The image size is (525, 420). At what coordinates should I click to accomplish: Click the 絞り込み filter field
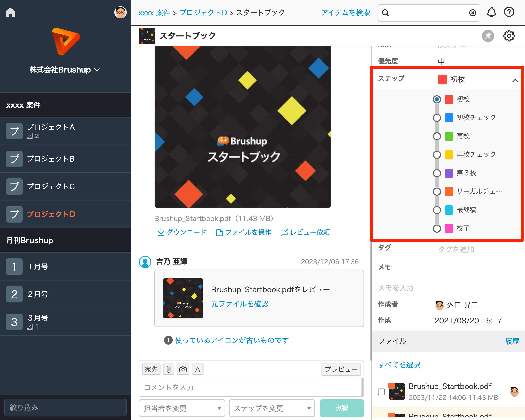click(65, 407)
